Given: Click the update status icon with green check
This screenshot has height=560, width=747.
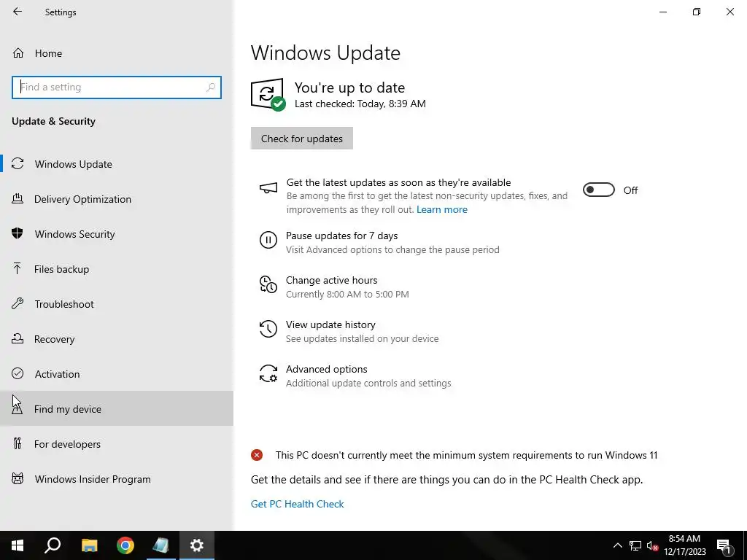Looking at the screenshot, I should tap(268, 94).
